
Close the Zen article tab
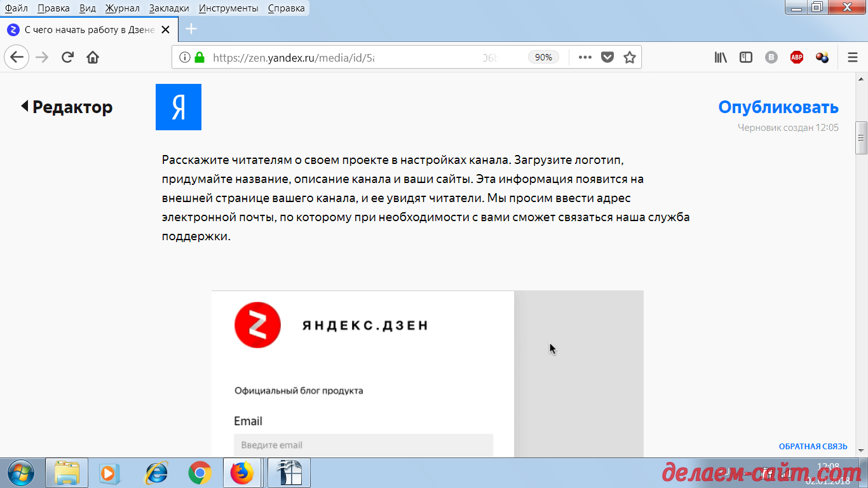coord(166,29)
